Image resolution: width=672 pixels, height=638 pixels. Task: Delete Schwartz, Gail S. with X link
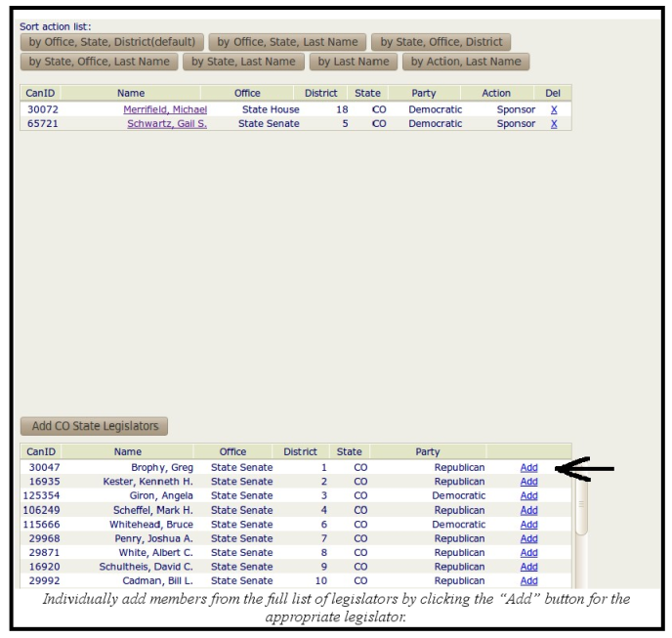[x=554, y=124]
